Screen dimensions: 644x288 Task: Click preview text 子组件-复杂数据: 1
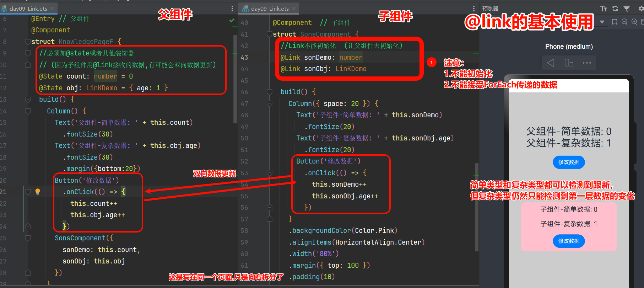click(569, 224)
